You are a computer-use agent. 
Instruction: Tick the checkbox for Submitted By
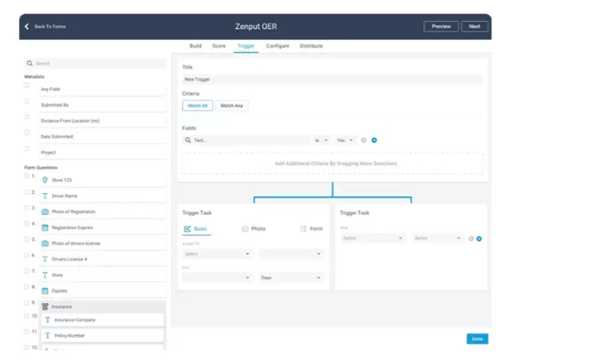pyautogui.click(x=26, y=101)
